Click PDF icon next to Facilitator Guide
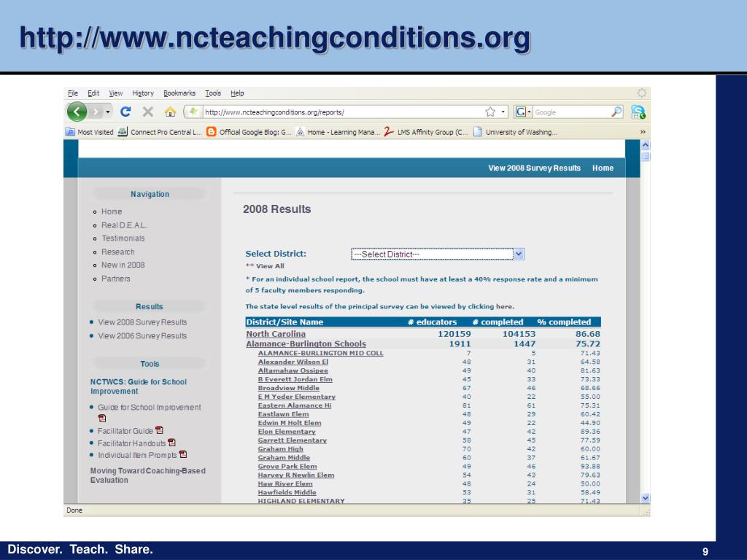 (160, 430)
